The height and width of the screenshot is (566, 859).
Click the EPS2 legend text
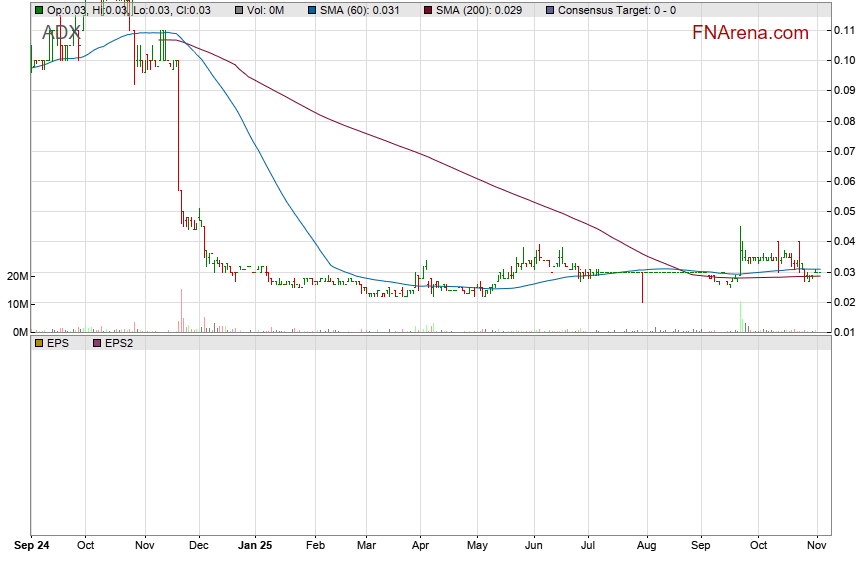[x=122, y=343]
